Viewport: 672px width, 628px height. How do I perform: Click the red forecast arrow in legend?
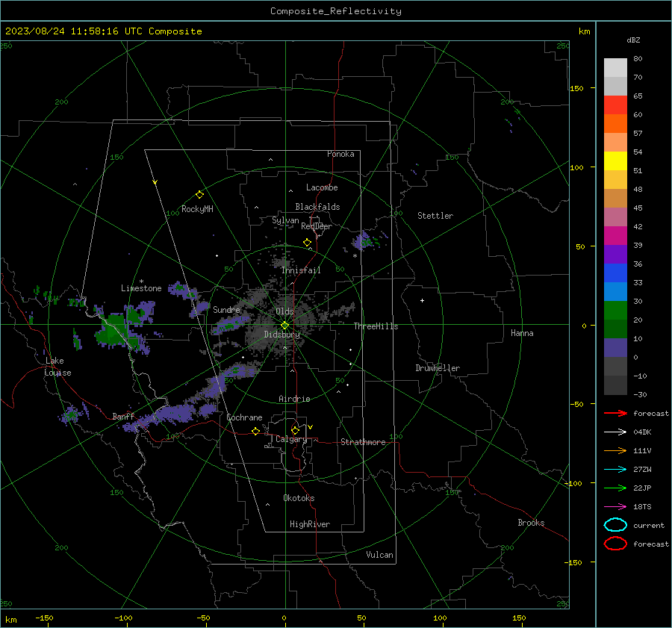pyautogui.click(x=615, y=413)
